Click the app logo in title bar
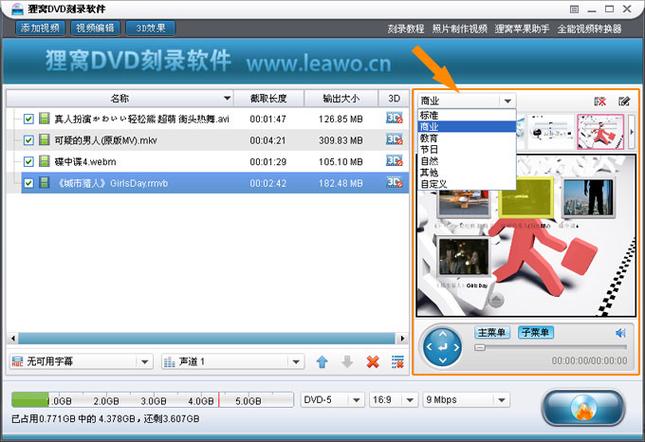The height and width of the screenshot is (442, 645). coord(17,9)
